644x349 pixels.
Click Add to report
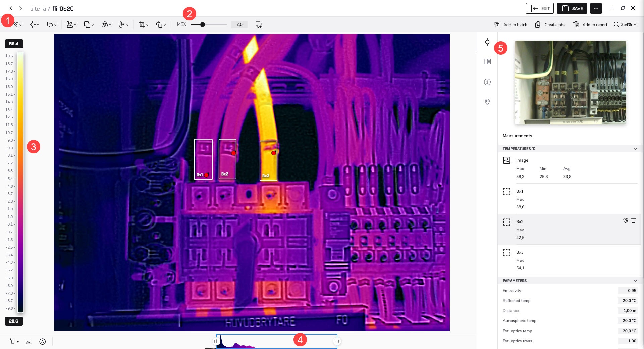coord(590,24)
